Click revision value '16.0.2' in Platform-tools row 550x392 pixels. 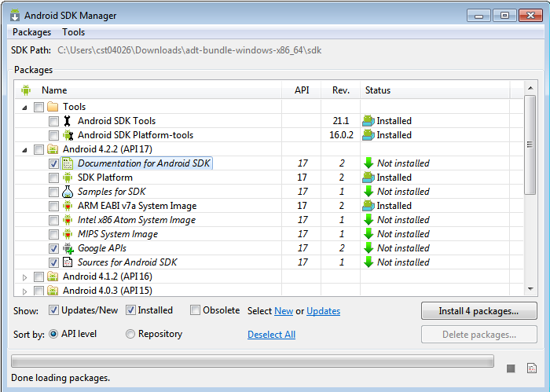click(341, 135)
